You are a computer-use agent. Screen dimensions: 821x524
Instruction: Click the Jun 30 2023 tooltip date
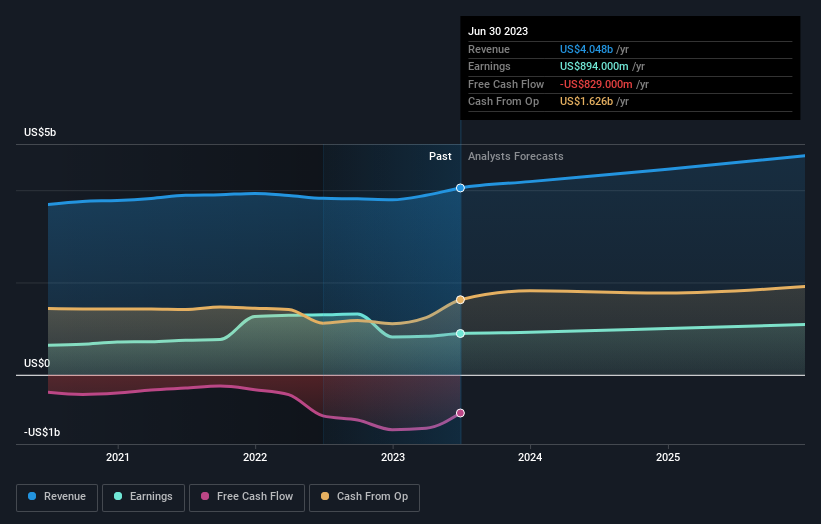(498, 31)
